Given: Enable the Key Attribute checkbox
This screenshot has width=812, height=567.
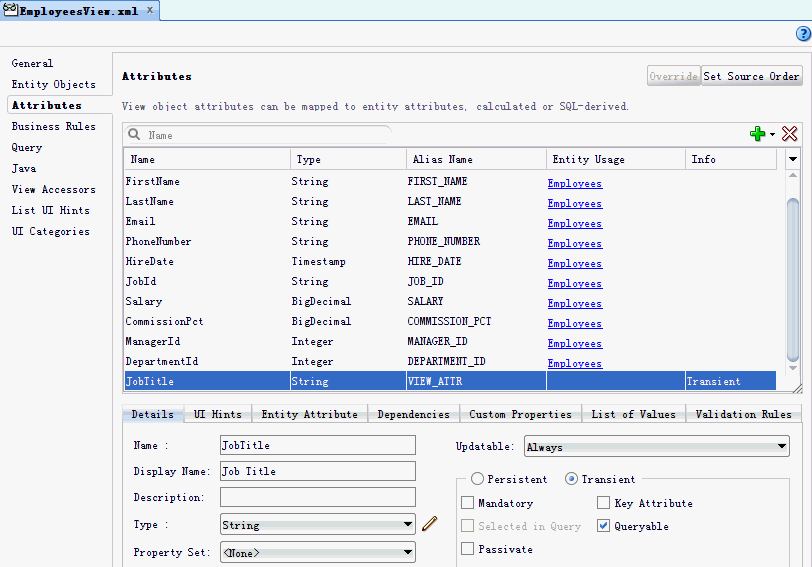Looking at the screenshot, I should click(x=603, y=503).
